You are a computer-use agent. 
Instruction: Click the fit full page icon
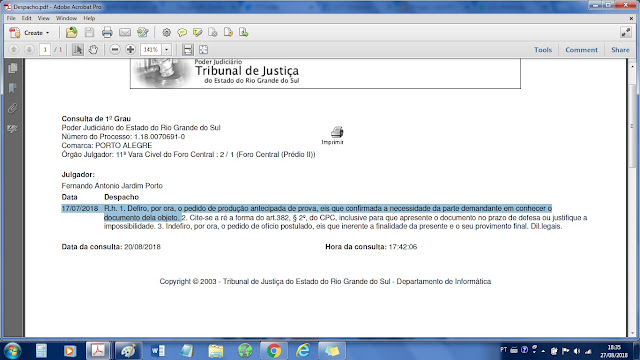pos(203,50)
